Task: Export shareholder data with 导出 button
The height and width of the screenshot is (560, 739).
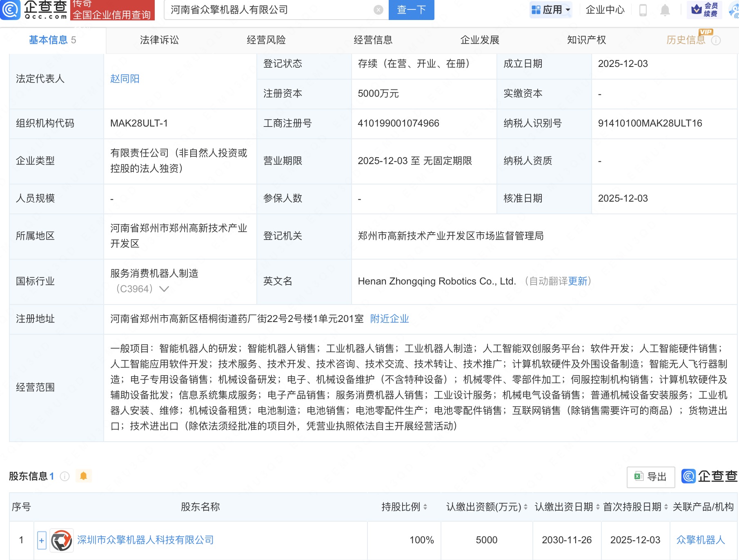Action: [650, 477]
